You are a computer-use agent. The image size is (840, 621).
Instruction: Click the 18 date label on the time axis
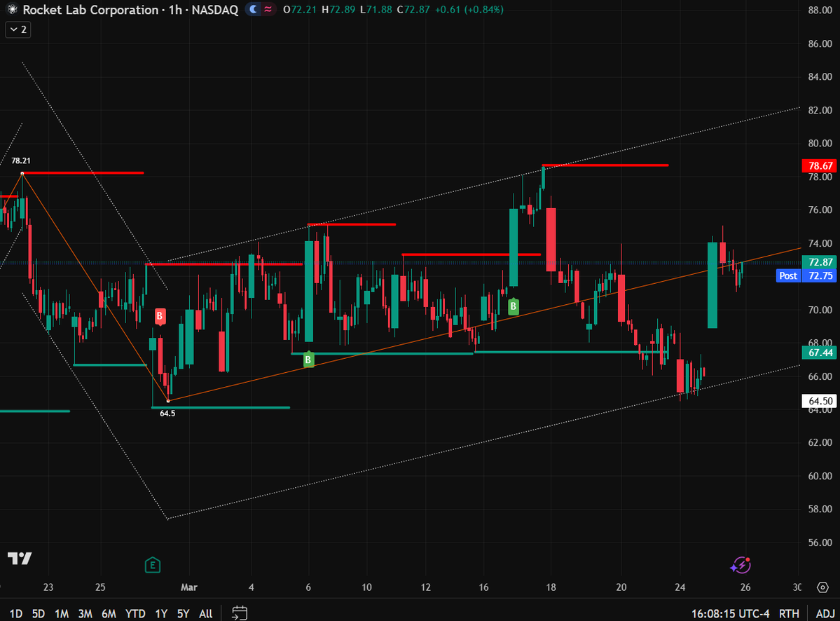point(551,587)
